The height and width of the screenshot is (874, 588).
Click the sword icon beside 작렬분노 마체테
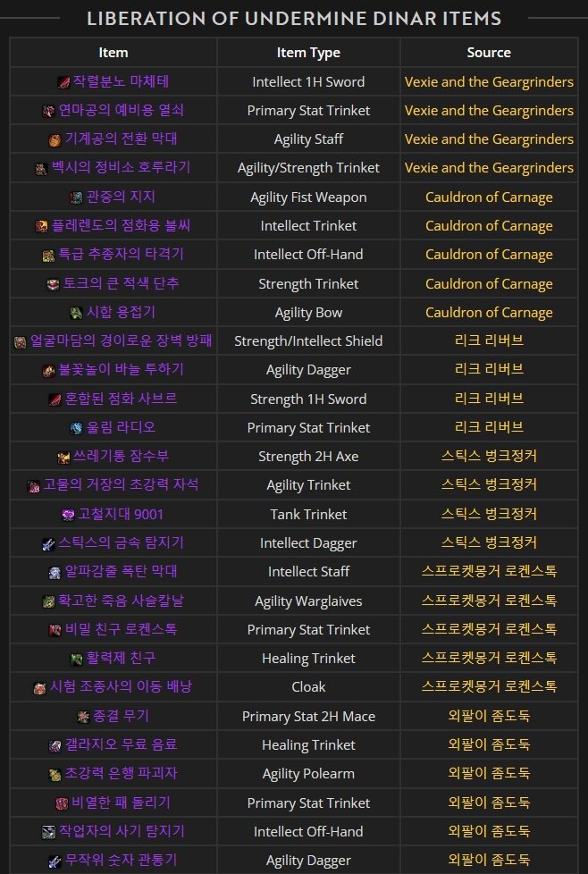(63, 82)
